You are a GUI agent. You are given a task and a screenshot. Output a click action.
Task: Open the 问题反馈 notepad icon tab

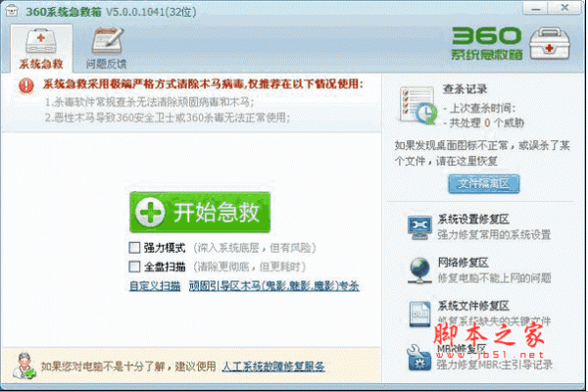(x=108, y=41)
